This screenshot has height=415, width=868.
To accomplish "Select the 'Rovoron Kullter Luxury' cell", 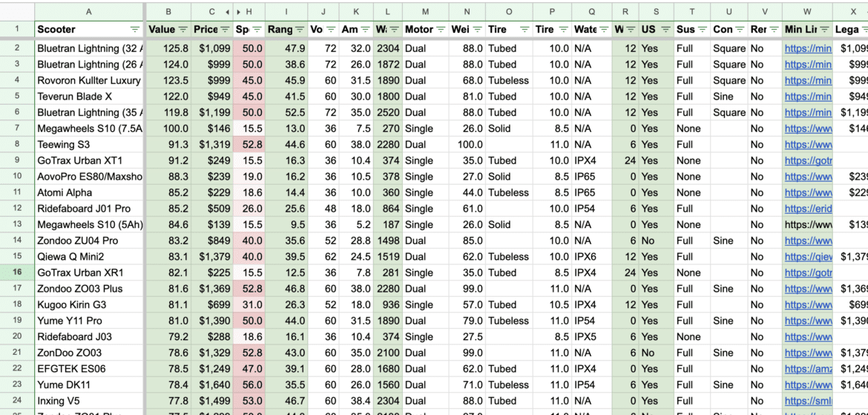I will 89,80.
